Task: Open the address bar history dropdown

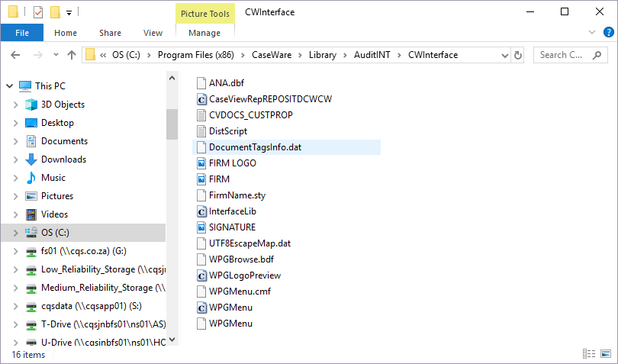Action: click(504, 55)
